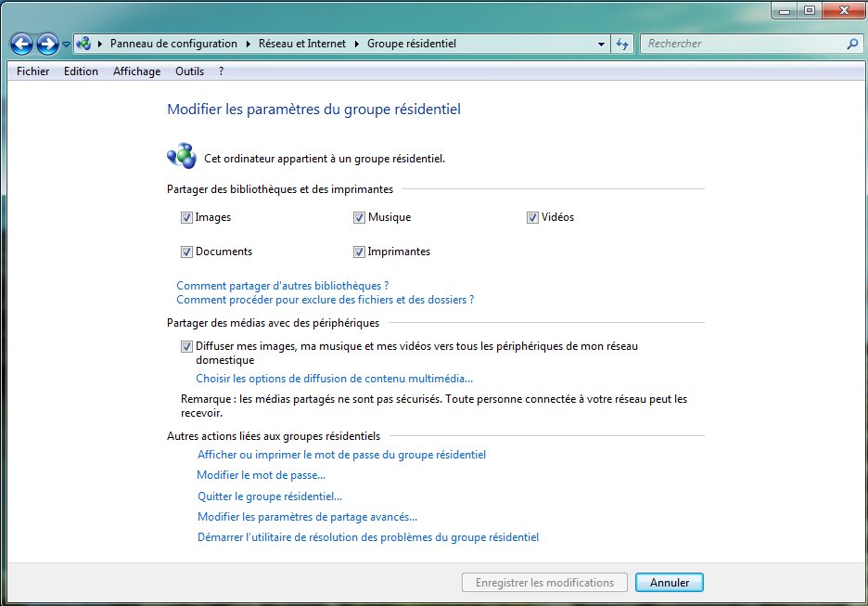
Task: Click the Remarque note about médias partagés
Action: click(434, 406)
